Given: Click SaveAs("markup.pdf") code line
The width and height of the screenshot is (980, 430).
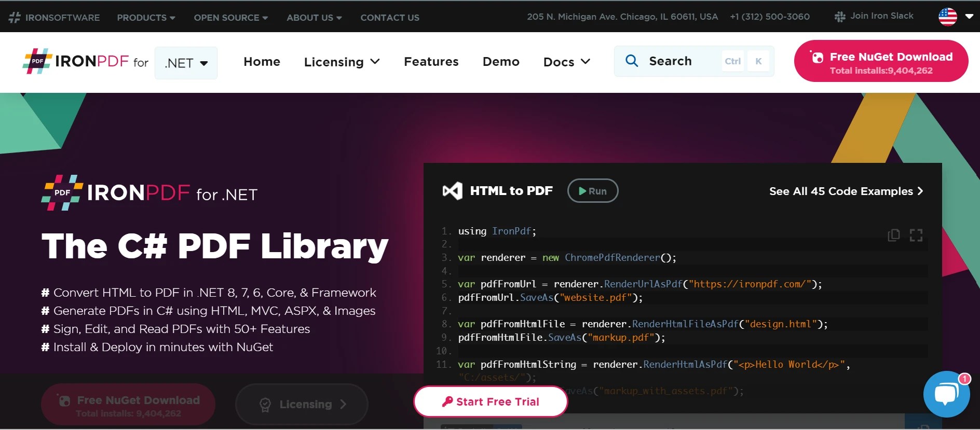Looking at the screenshot, I should pyautogui.click(x=561, y=338).
